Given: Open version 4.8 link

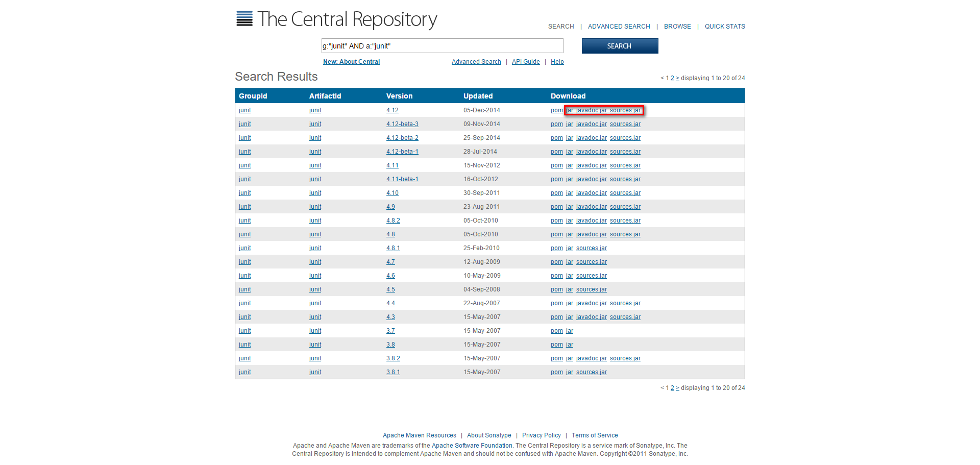Looking at the screenshot, I should tap(390, 234).
